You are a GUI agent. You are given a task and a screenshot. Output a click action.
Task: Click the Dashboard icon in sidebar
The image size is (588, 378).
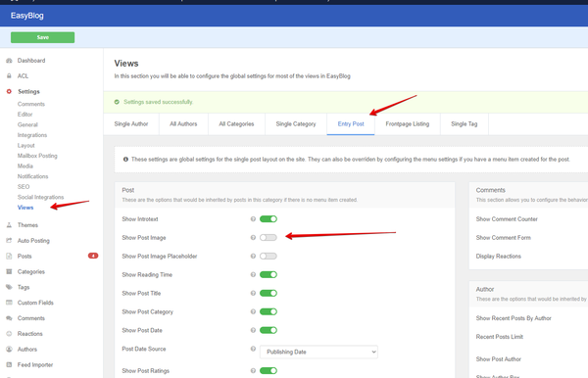9,61
